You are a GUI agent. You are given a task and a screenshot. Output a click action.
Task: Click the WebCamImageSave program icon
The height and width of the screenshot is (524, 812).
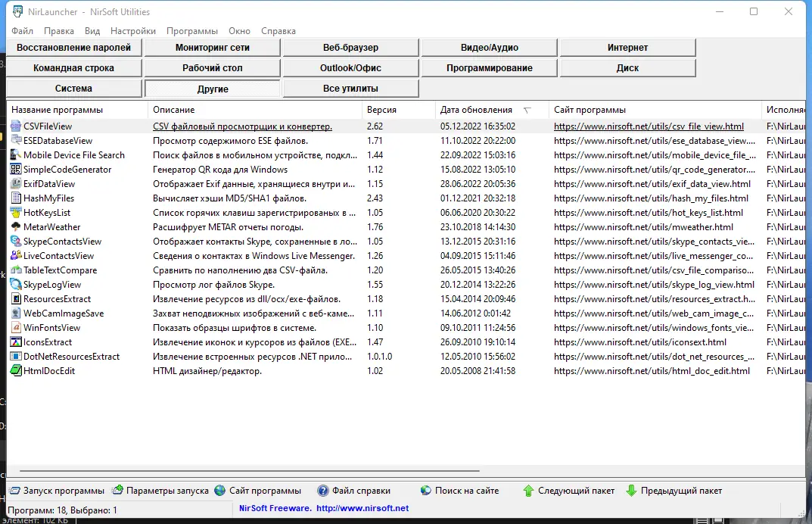pyautogui.click(x=16, y=313)
